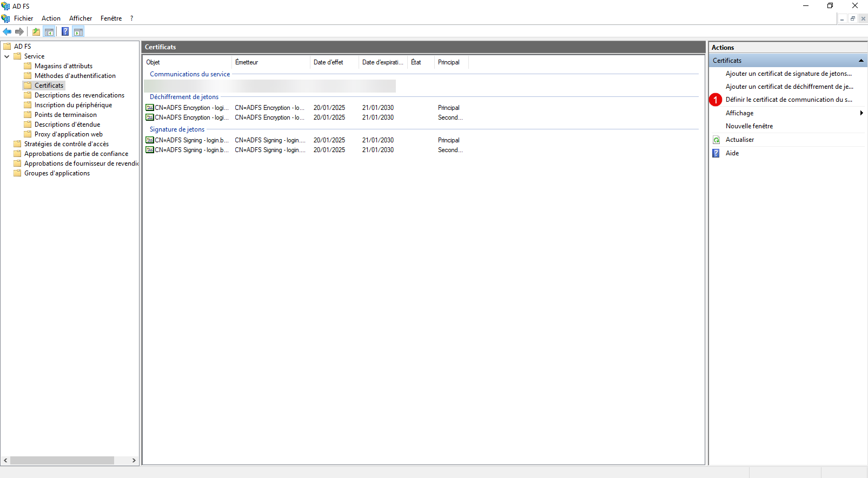Viewport: 868px width, 478px height.
Task: Select the Principal ADFS Encryption certificate icon
Action: tap(150, 108)
